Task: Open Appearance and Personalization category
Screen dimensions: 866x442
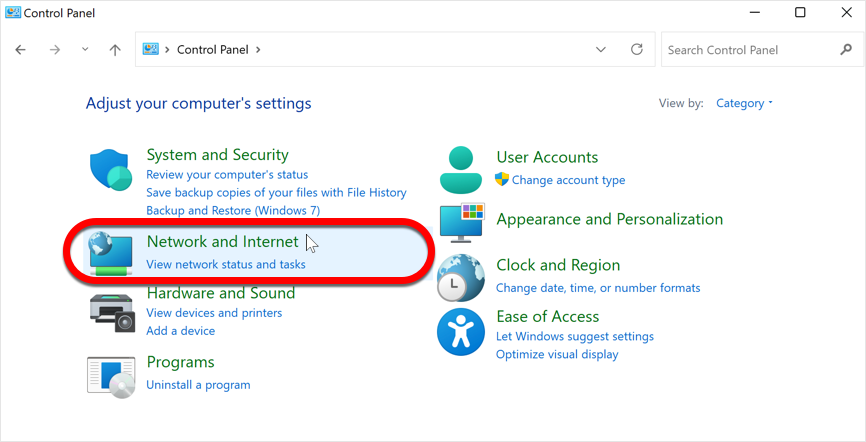Action: (610, 219)
